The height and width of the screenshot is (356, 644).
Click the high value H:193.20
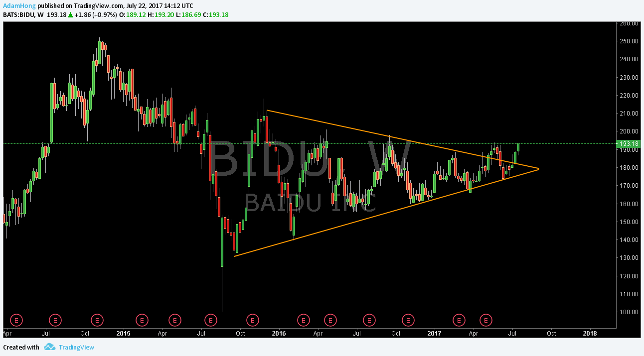coord(161,15)
